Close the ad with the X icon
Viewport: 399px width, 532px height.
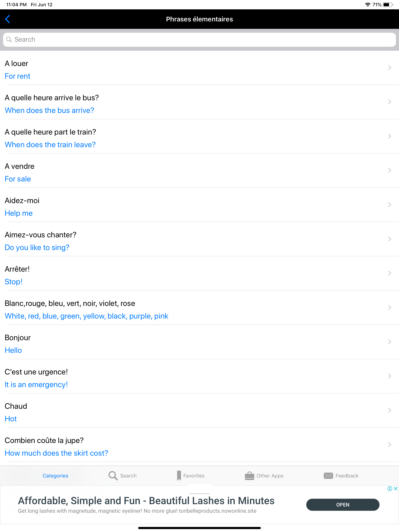[396, 488]
